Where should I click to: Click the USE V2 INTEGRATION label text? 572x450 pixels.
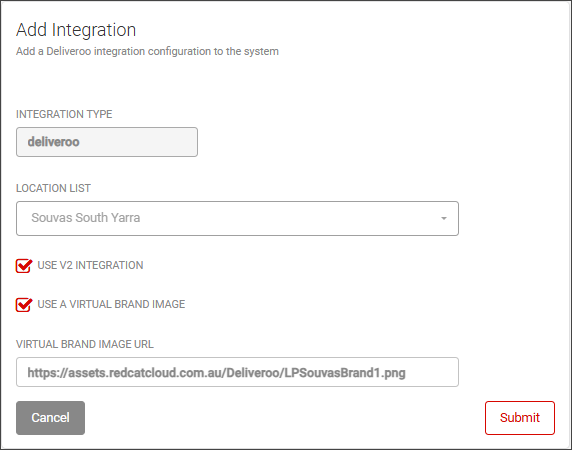[x=90, y=265]
